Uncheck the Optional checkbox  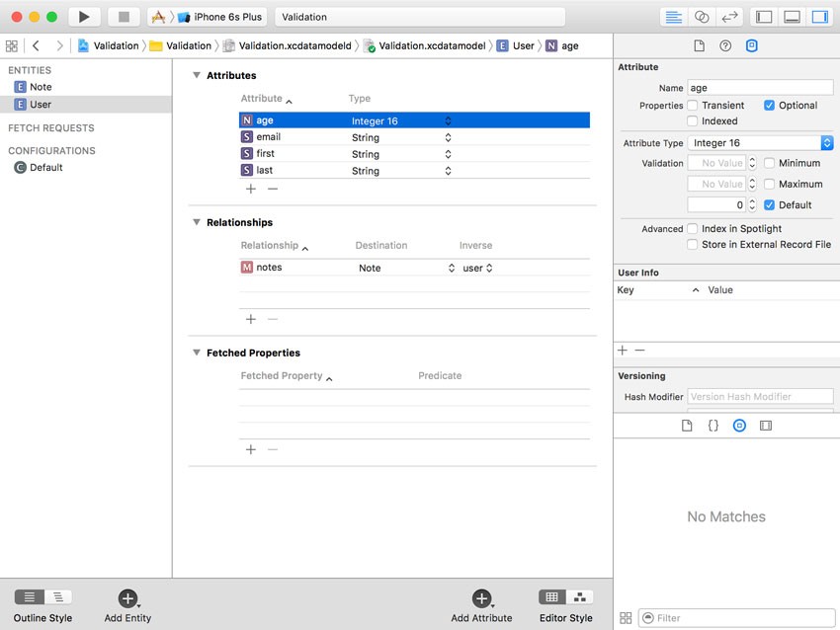click(769, 106)
